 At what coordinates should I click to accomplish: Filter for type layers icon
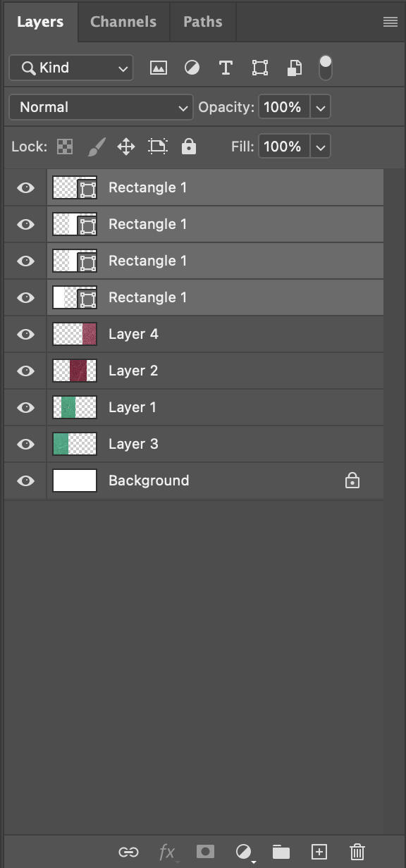click(x=226, y=68)
